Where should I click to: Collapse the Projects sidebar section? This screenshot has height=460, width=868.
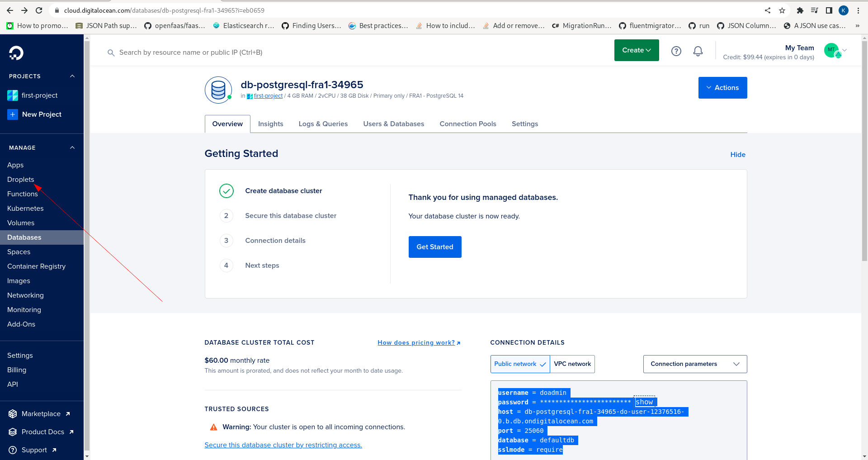click(x=72, y=76)
